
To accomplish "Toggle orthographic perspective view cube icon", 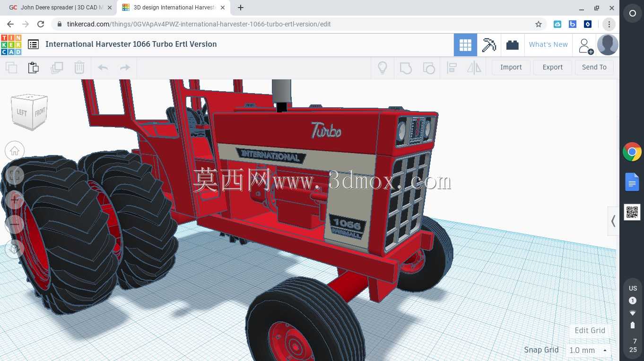I will pos(15,248).
